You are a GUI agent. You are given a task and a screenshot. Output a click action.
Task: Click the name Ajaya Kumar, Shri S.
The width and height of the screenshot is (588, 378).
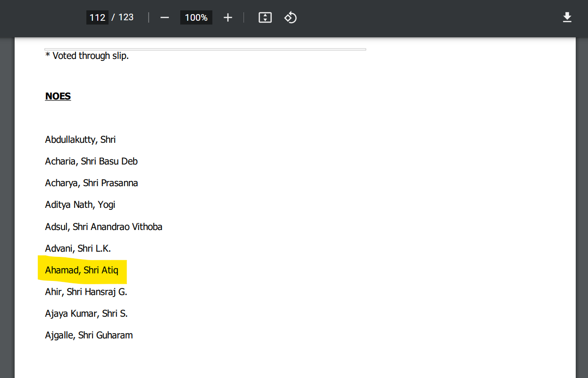[86, 313]
